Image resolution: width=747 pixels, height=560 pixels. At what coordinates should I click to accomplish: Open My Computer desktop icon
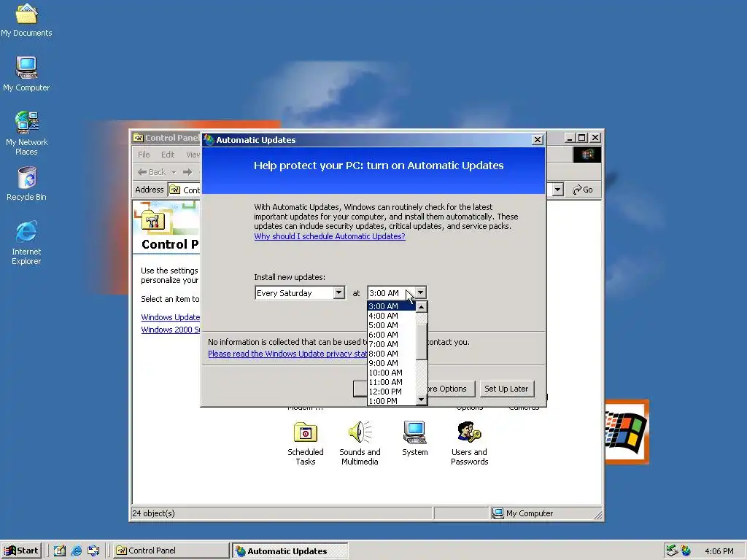26,74
